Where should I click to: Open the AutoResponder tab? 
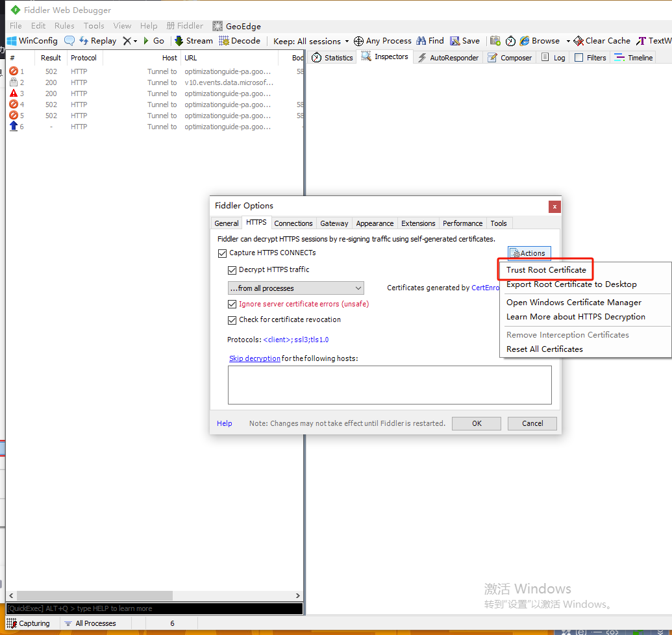tap(448, 57)
